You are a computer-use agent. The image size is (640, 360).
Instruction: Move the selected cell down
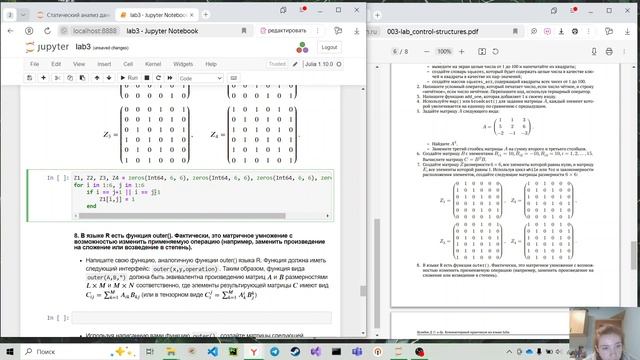tap(109, 78)
